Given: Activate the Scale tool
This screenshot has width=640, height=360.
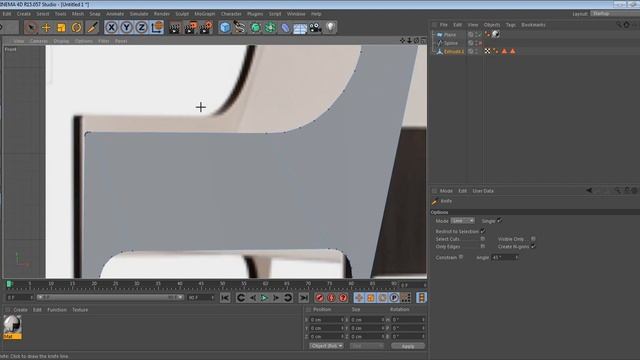Looking at the screenshot, I should [61, 27].
